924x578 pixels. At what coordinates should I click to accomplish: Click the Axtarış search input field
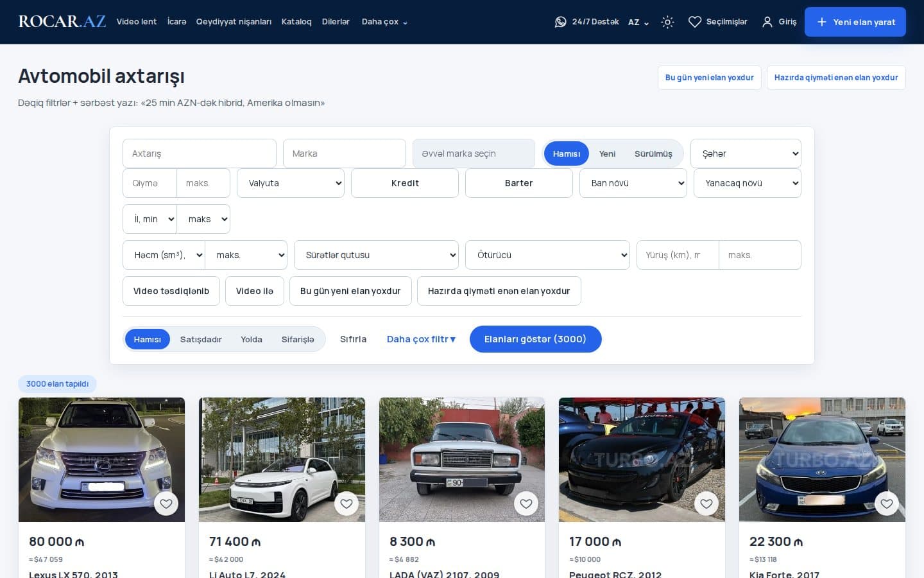tap(200, 153)
